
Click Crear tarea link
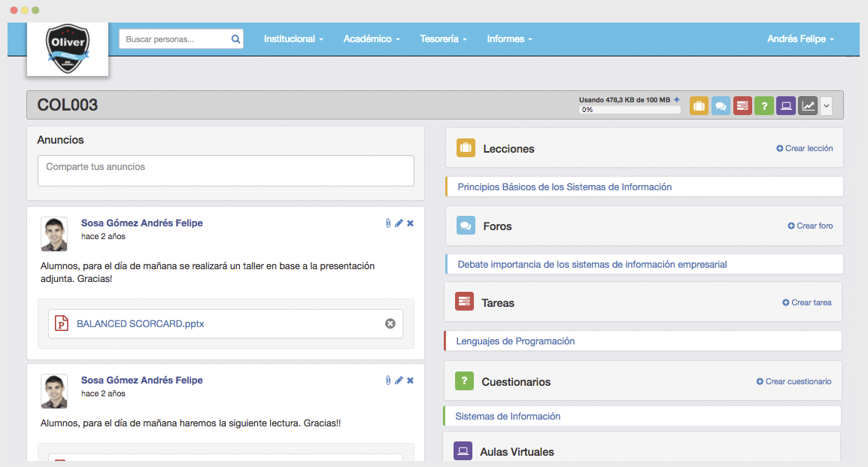806,302
